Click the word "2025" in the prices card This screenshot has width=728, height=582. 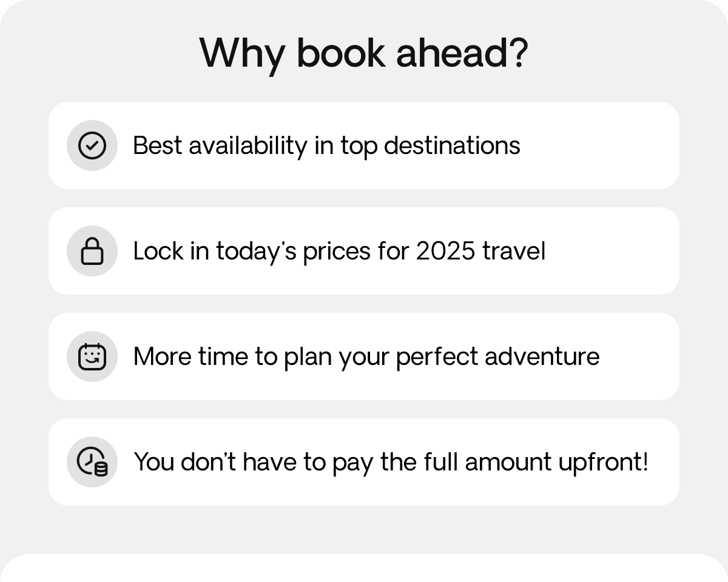(x=445, y=252)
